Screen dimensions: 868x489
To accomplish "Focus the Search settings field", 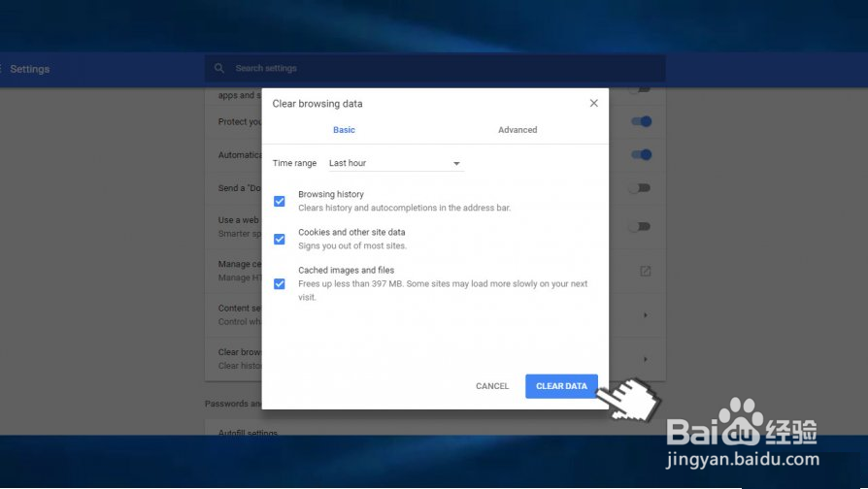I will [x=435, y=69].
